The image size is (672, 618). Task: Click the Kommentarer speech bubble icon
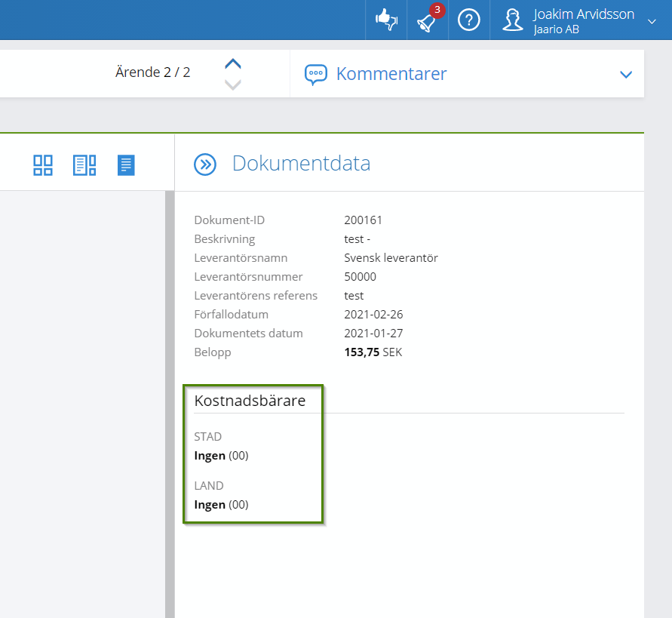[316, 74]
